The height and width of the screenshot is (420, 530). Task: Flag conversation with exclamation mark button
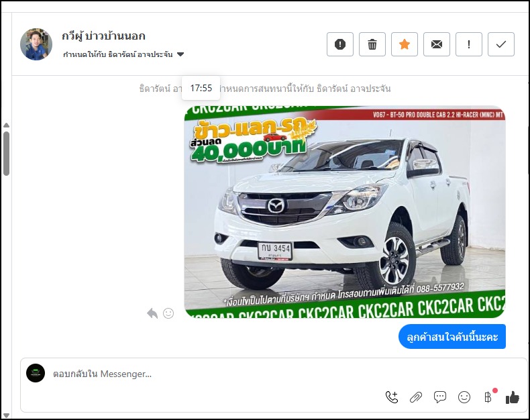[469, 44]
